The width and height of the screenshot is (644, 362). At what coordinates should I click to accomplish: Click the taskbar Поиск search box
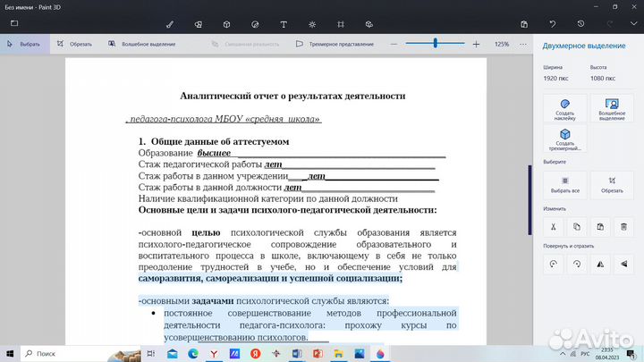(80, 353)
